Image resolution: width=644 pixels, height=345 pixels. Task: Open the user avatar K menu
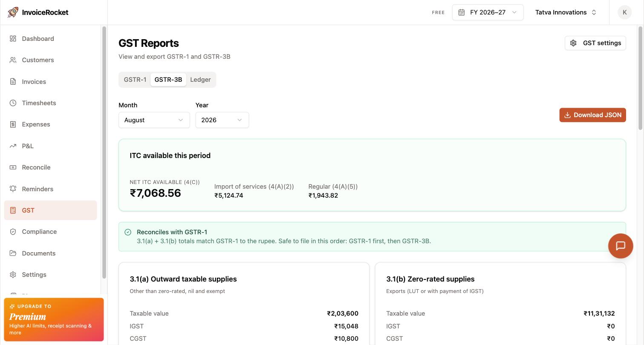point(624,12)
